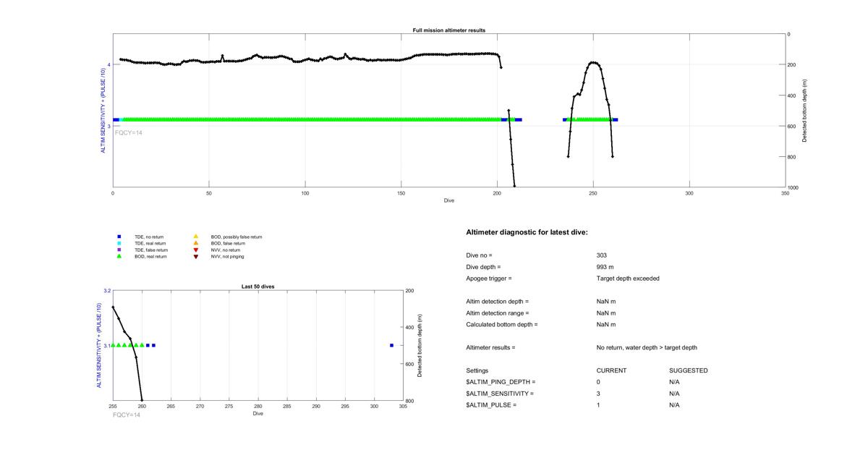
Task: Click the blue ALTIM SENSITIVITY y-axis label of the full mission plot
Action: [x=103, y=111]
